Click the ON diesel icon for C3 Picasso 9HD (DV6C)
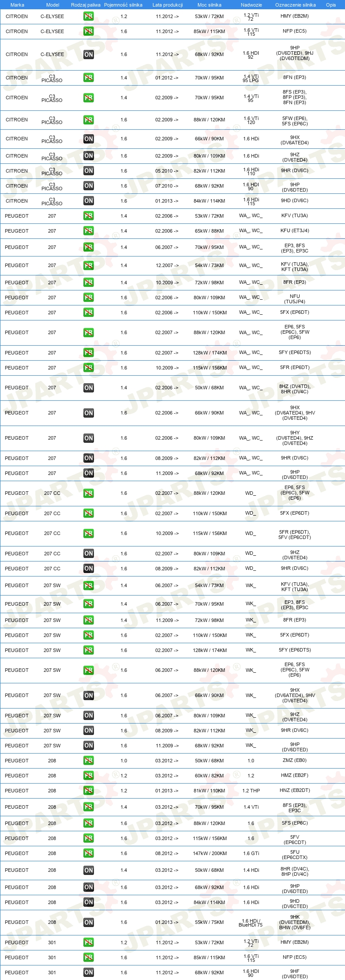Viewport: 345px width, 980px height. point(89,201)
